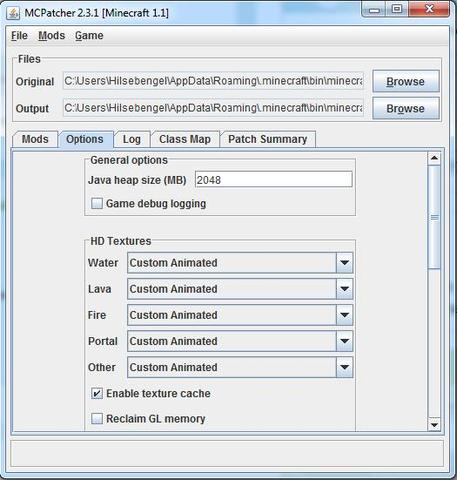Open the Other texture dropdown arrow

[x=344, y=367]
